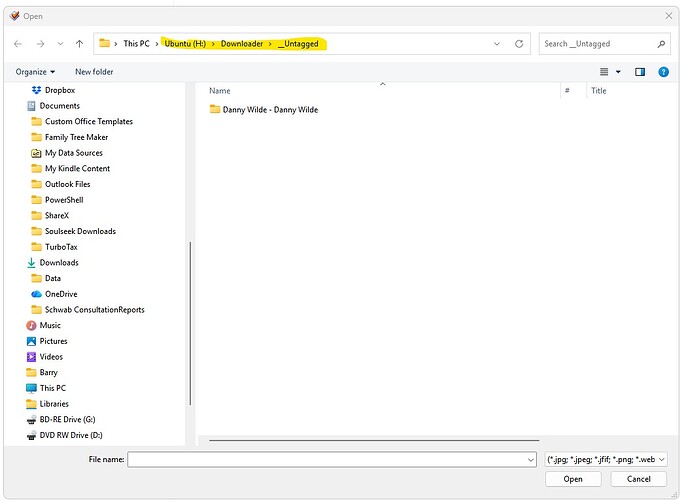Viewport: 681px width, 500px height.
Task: Open the view options dropdown arrow
Action: [618, 72]
